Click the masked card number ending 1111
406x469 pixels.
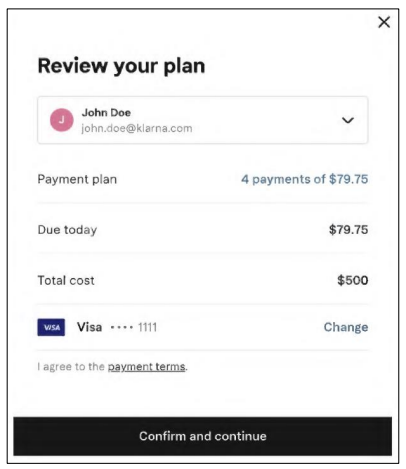coord(134,327)
